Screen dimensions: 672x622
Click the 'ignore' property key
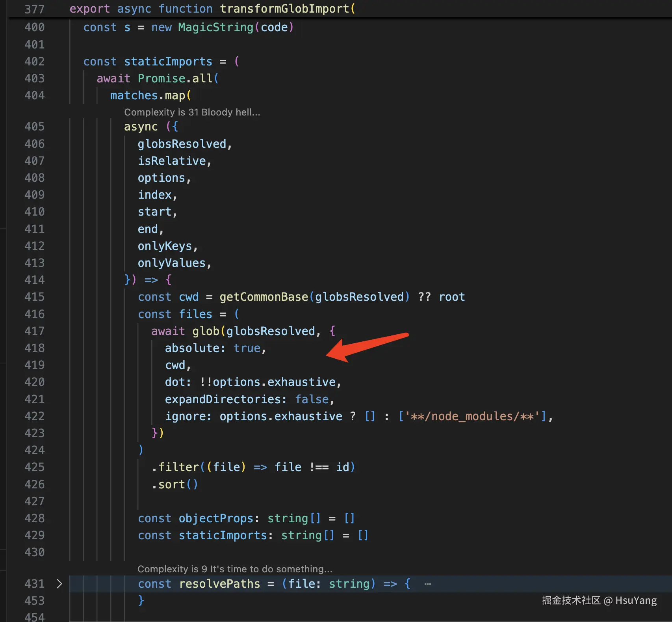coord(185,416)
